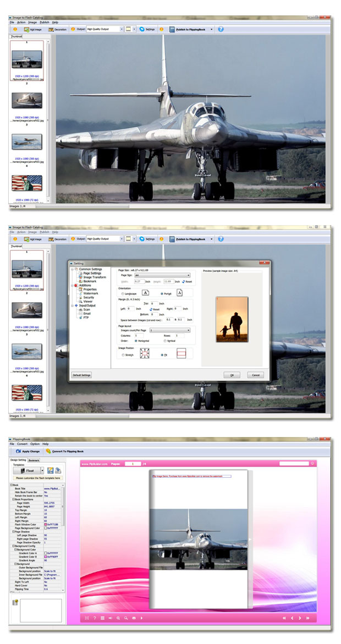
Task: Collapse Page Shadow property group
Action: 13,532
